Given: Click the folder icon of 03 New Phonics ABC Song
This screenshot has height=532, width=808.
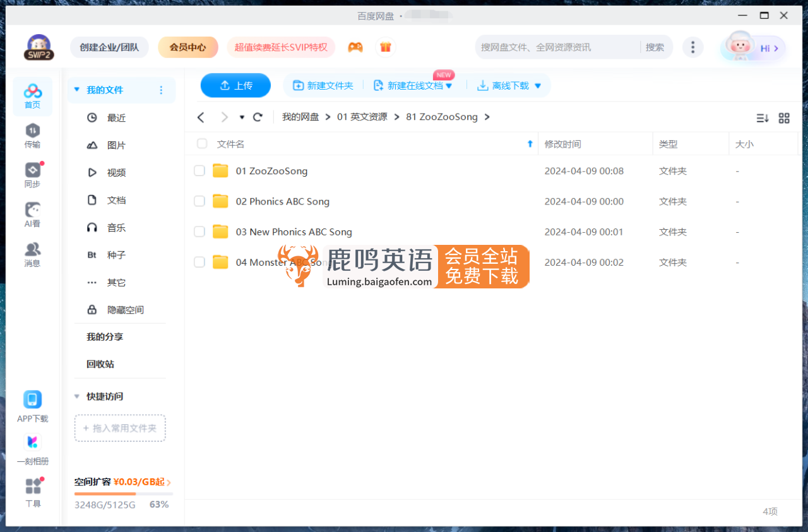Looking at the screenshot, I should coord(220,232).
